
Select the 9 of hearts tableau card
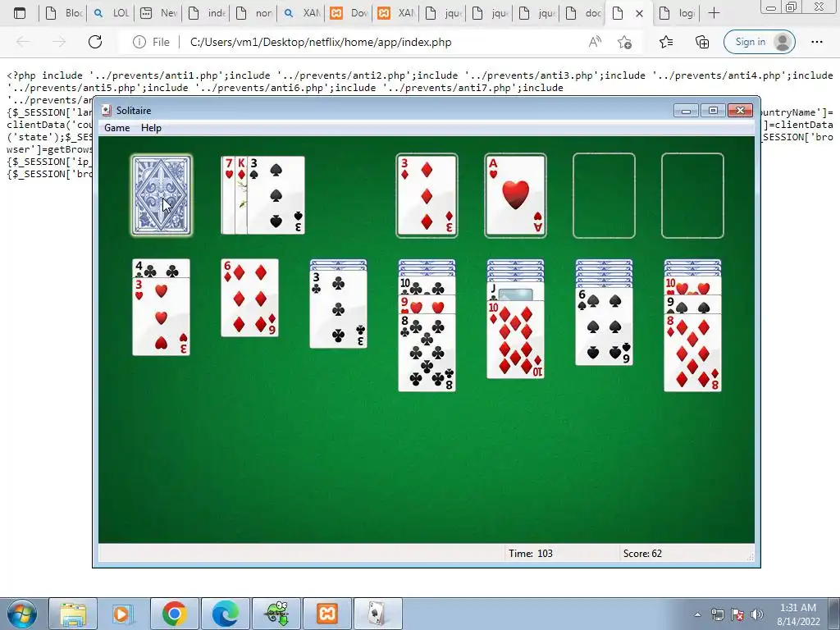(427, 304)
